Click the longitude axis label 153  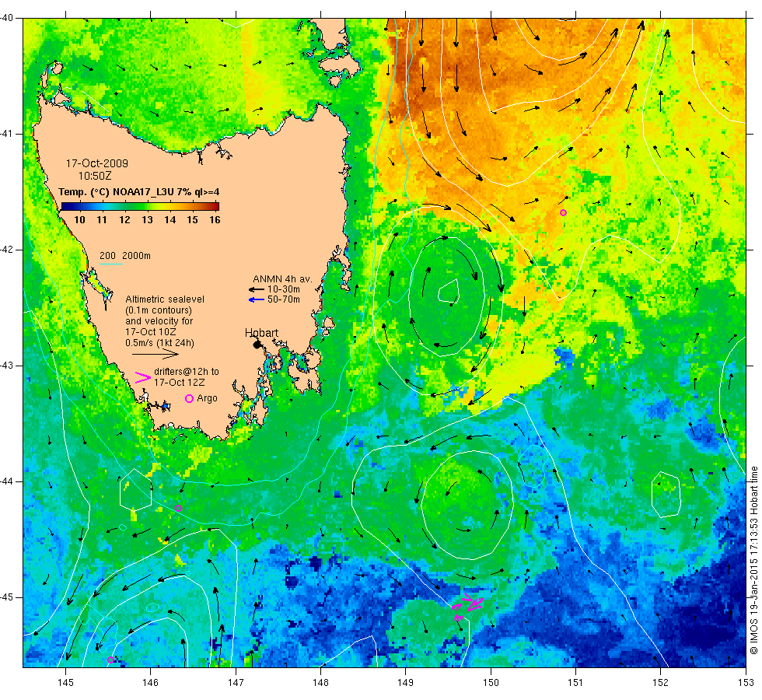click(746, 683)
